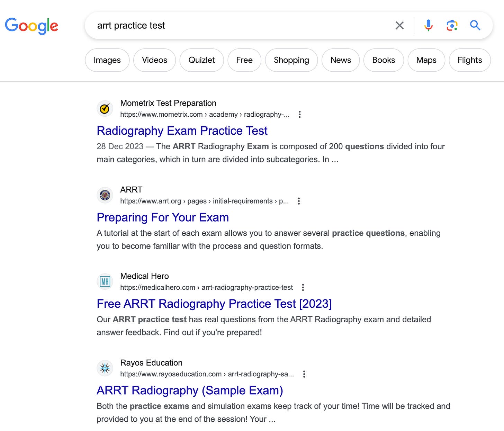
Task: Click the Rayos Education site name
Action: coord(151,363)
